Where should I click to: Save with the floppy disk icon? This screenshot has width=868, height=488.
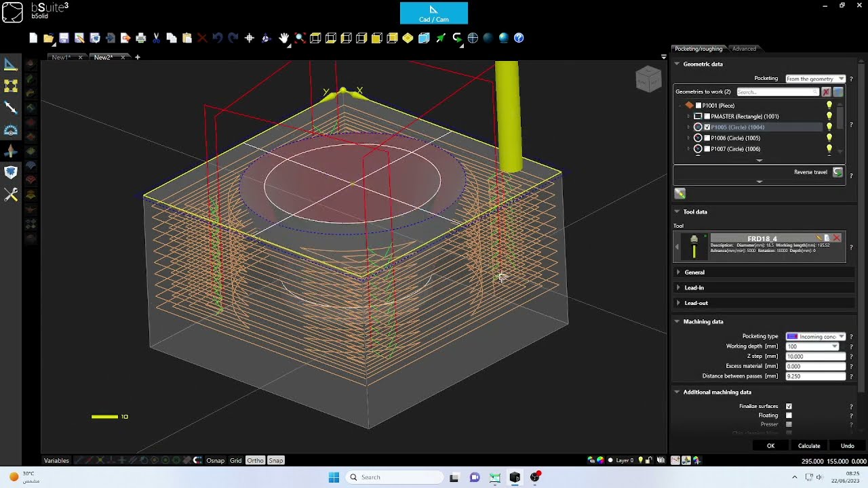(64, 38)
